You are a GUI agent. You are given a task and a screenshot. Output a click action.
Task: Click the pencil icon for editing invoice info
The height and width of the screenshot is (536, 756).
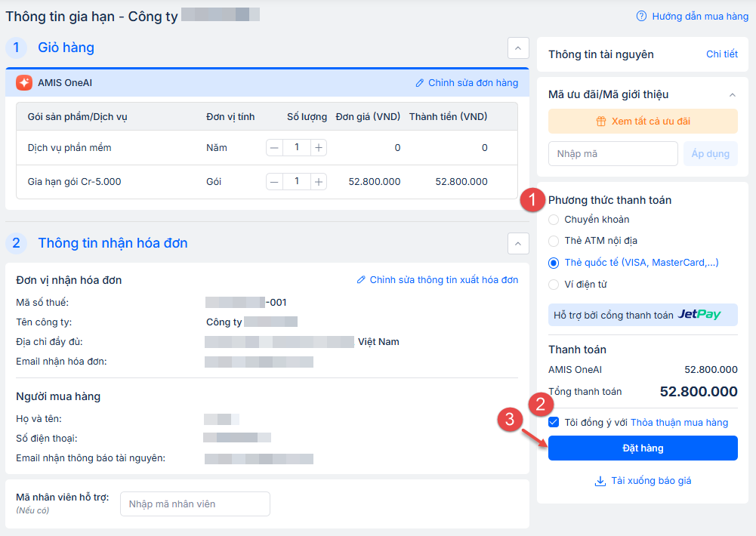pyautogui.click(x=361, y=280)
